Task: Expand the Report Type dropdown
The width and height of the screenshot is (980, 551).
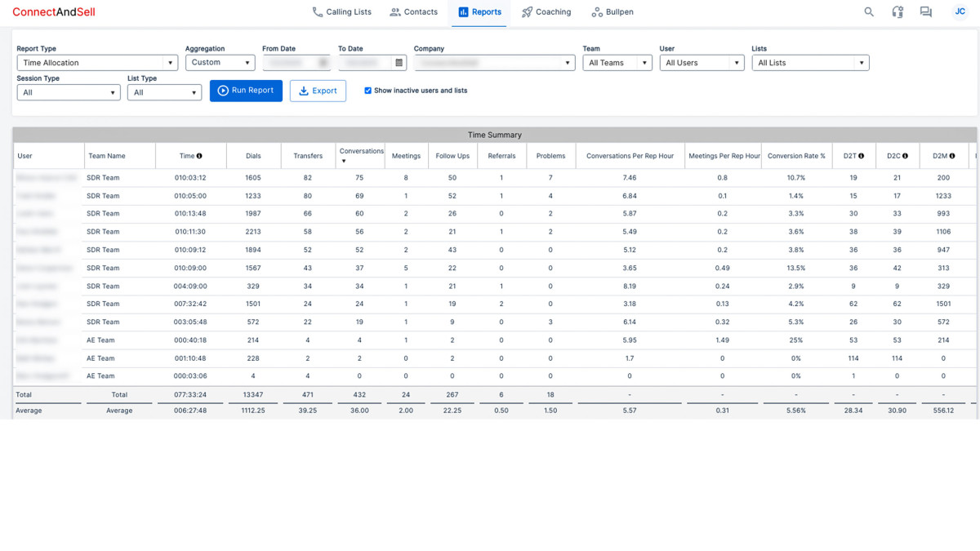Action: (x=97, y=63)
